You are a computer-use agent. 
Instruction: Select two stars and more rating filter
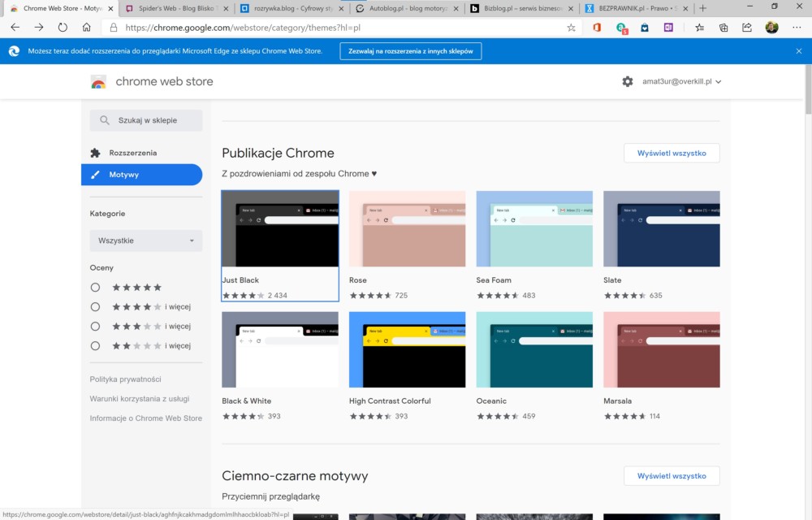[x=95, y=345]
